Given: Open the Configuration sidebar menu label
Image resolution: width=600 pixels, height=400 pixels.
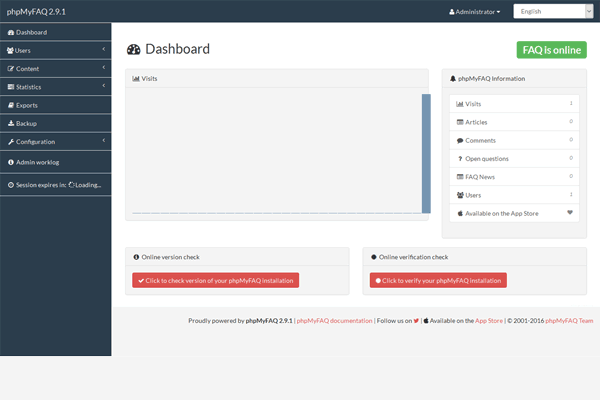Looking at the screenshot, I should [35, 142].
